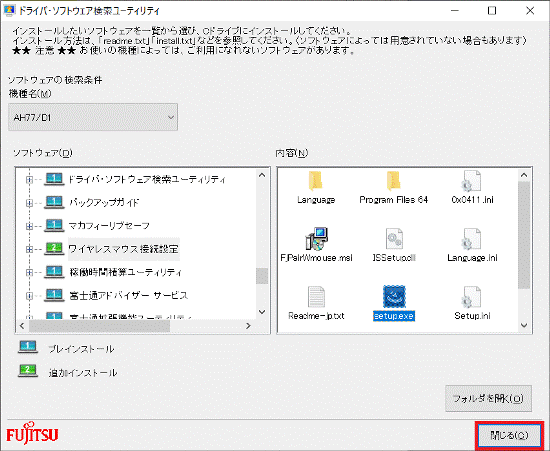Click the FJPairWmouse.msi file name
The height and width of the screenshot is (451, 550).
coord(316,258)
